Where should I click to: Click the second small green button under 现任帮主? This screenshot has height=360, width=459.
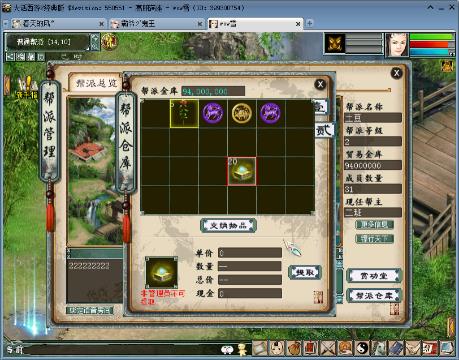point(374,239)
